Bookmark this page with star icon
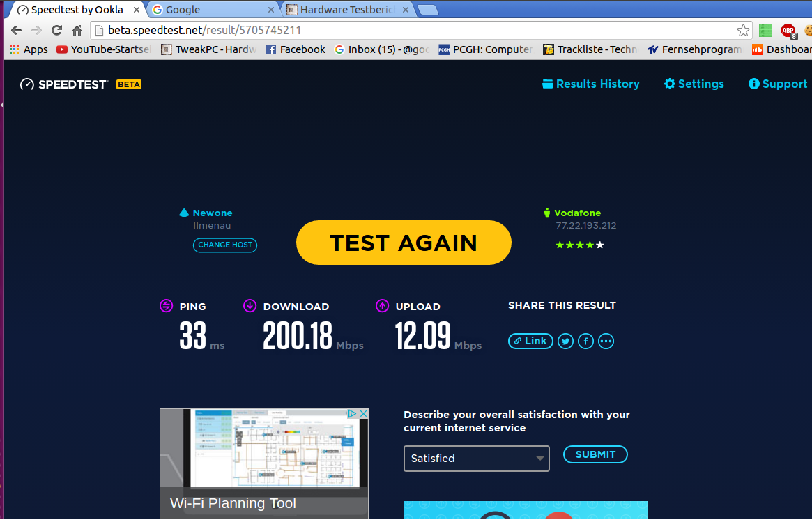The height and width of the screenshot is (522, 812). 743,30
